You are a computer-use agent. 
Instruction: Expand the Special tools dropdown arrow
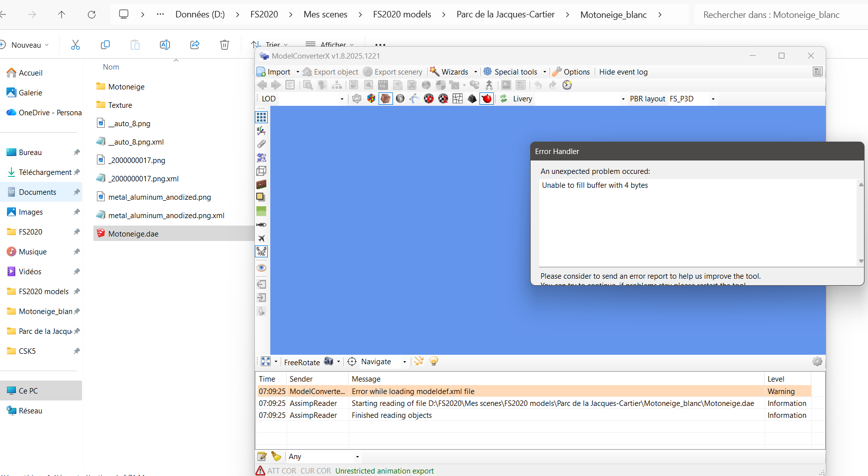pyautogui.click(x=545, y=72)
